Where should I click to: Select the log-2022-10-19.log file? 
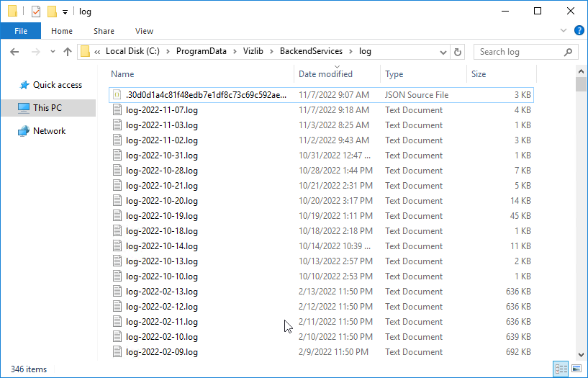tap(322, 216)
